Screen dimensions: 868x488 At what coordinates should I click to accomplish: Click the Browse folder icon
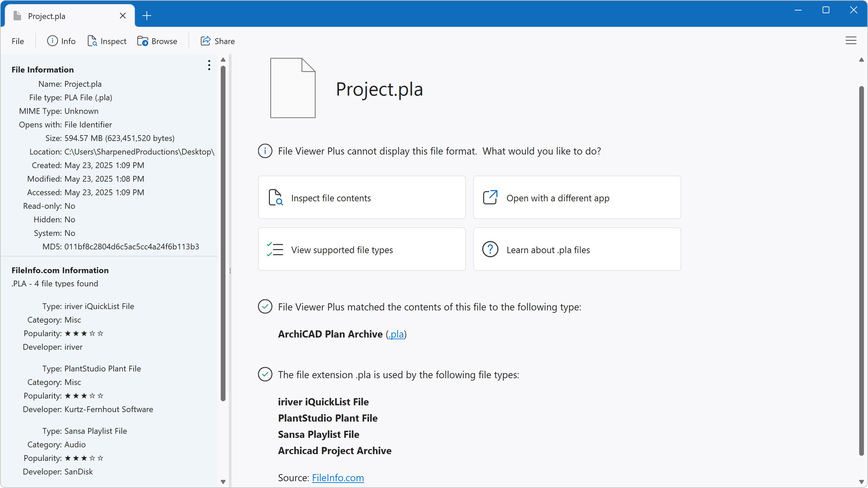tap(143, 41)
